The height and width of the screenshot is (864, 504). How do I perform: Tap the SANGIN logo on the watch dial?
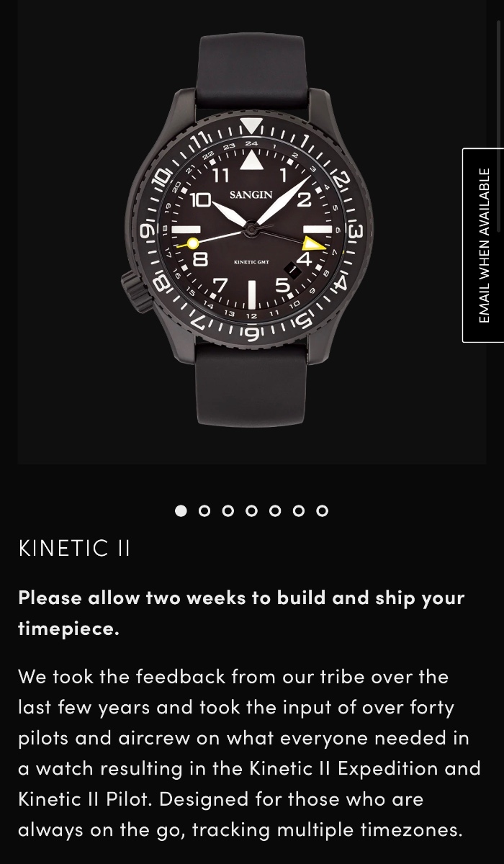point(251,194)
